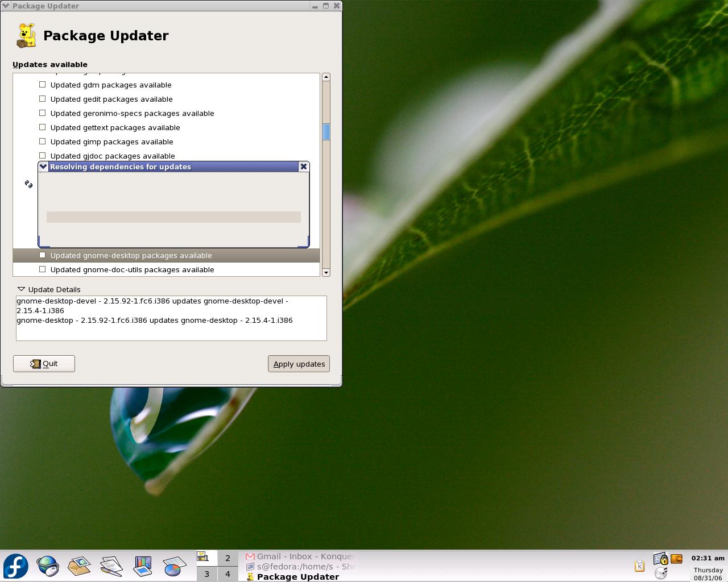Check the Updated gedit packages box
This screenshot has width=728, height=582.
(42, 99)
